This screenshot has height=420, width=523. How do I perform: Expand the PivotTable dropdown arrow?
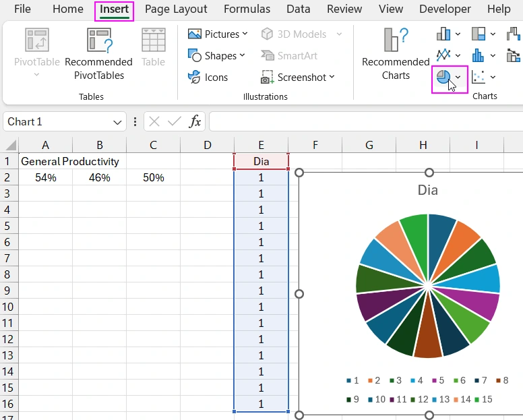pos(36,75)
